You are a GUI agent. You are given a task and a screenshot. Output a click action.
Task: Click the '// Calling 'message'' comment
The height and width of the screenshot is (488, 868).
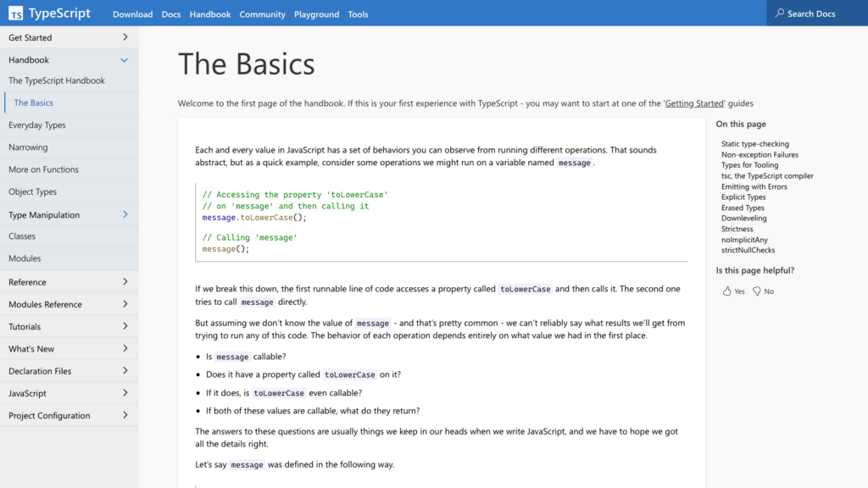pyautogui.click(x=250, y=237)
